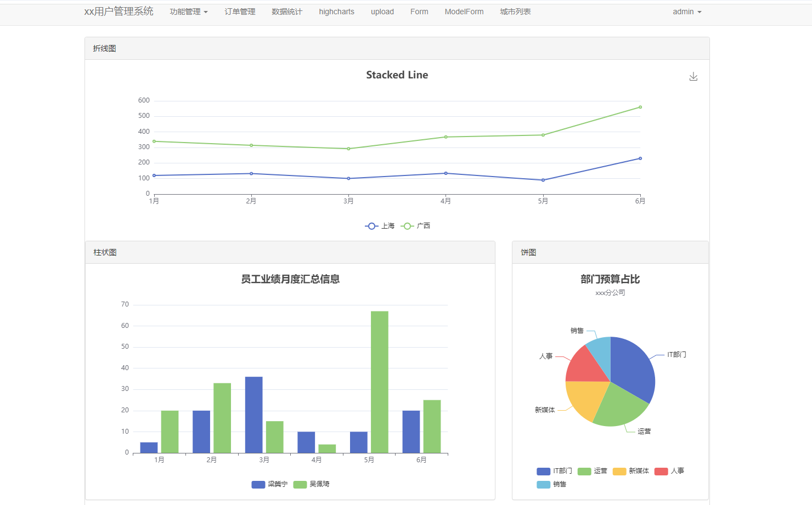Click the 广西 line point at 6月
The image size is (812, 505).
pos(640,107)
